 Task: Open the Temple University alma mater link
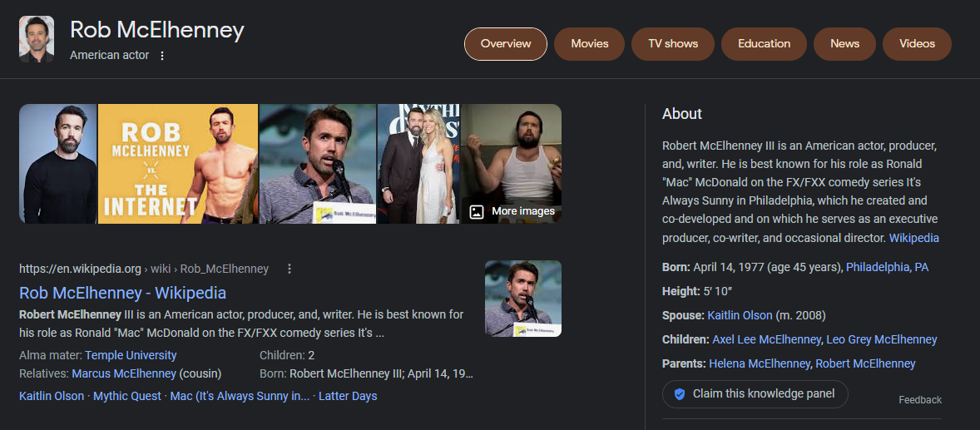coord(131,356)
